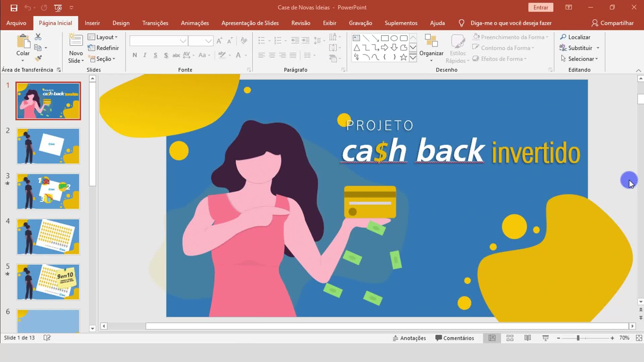Image resolution: width=644 pixels, height=362 pixels.
Task: Switch to the Design tab
Action: pos(121,23)
